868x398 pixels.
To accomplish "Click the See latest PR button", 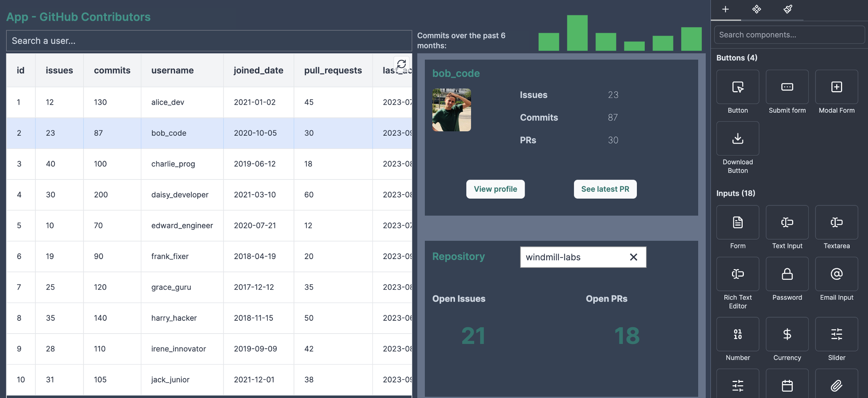I will coord(605,189).
